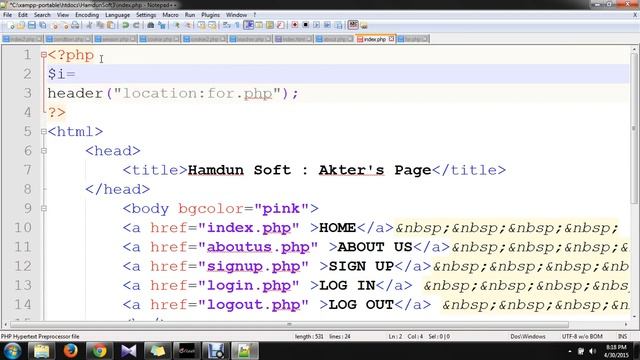640x360 pixels.
Task: Click "Ln : 2 Col : 4" status bar section
Action: coord(406,336)
